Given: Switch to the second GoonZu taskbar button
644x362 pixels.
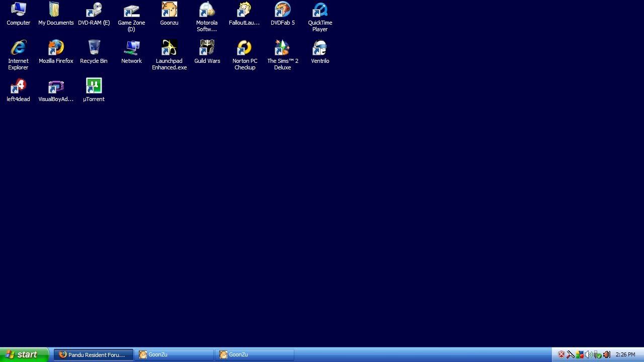Looking at the screenshot, I should (x=255, y=355).
